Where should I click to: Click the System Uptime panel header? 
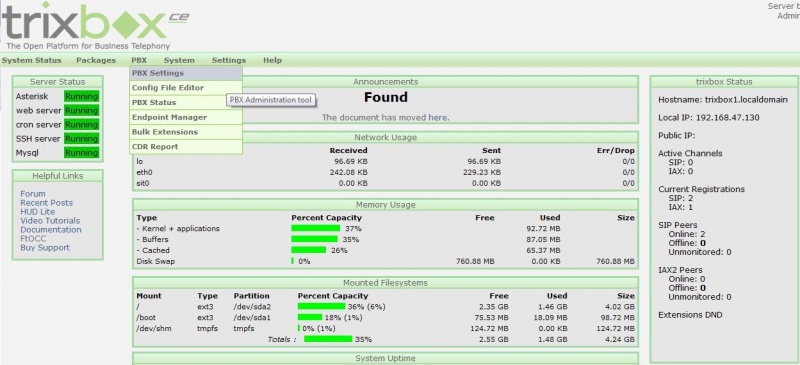point(386,359)
